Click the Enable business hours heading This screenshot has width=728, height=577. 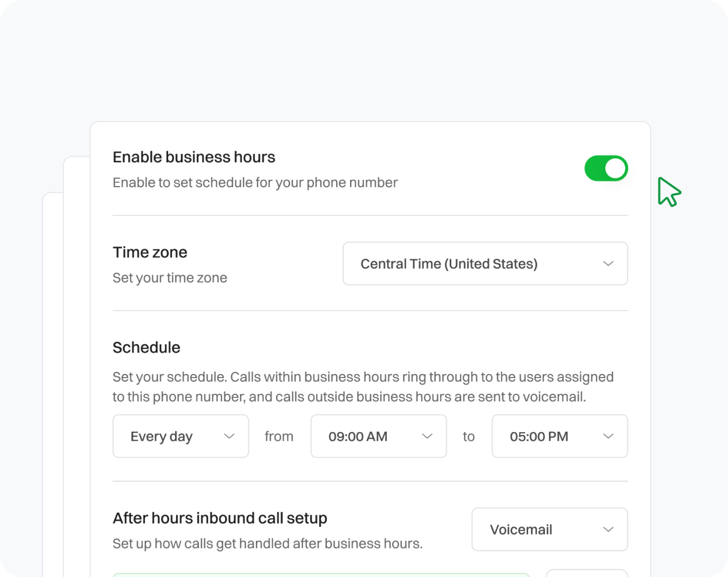pyautogui.click(x=194, y=157)
